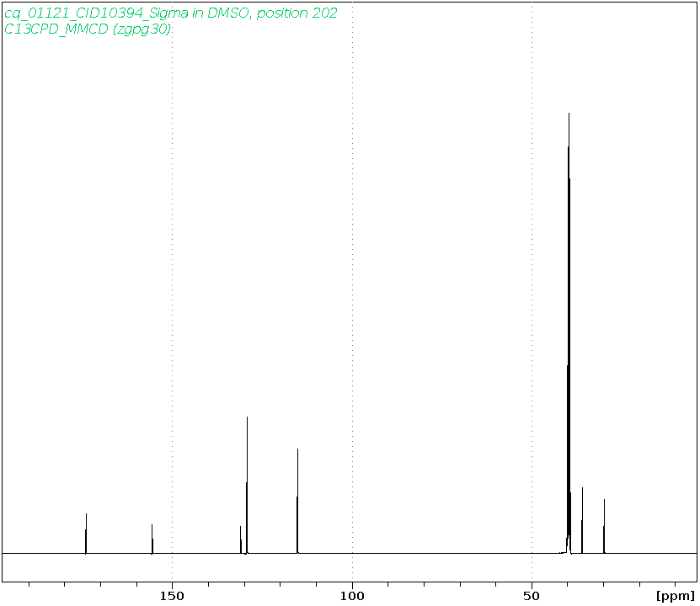Select the tallest DMSO solvent peak near 40 ppm
This screenshot has width=700, height=606.
tap(569, 333)
